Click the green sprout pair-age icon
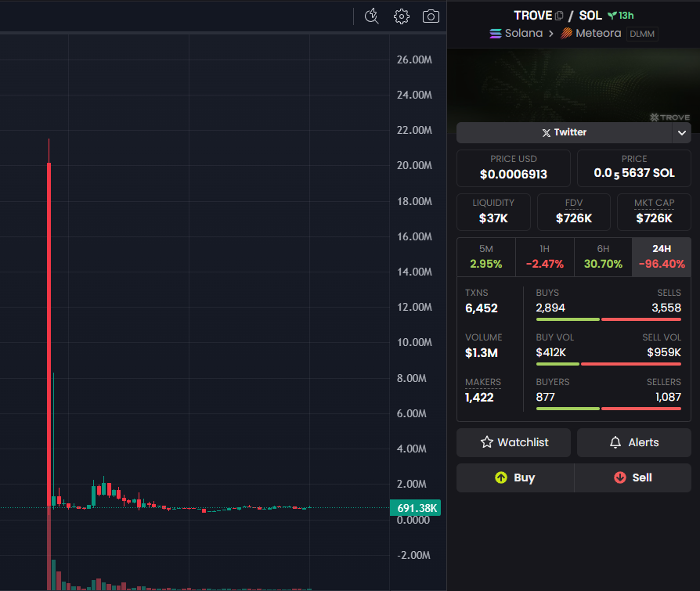 pyautogui.click(x=612, y=16)
